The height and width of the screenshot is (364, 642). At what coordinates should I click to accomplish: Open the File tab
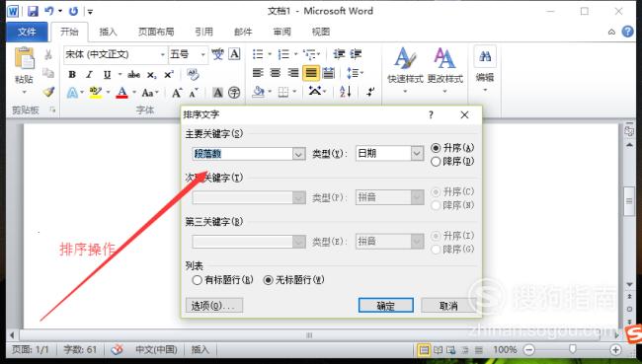pos(27,32)
